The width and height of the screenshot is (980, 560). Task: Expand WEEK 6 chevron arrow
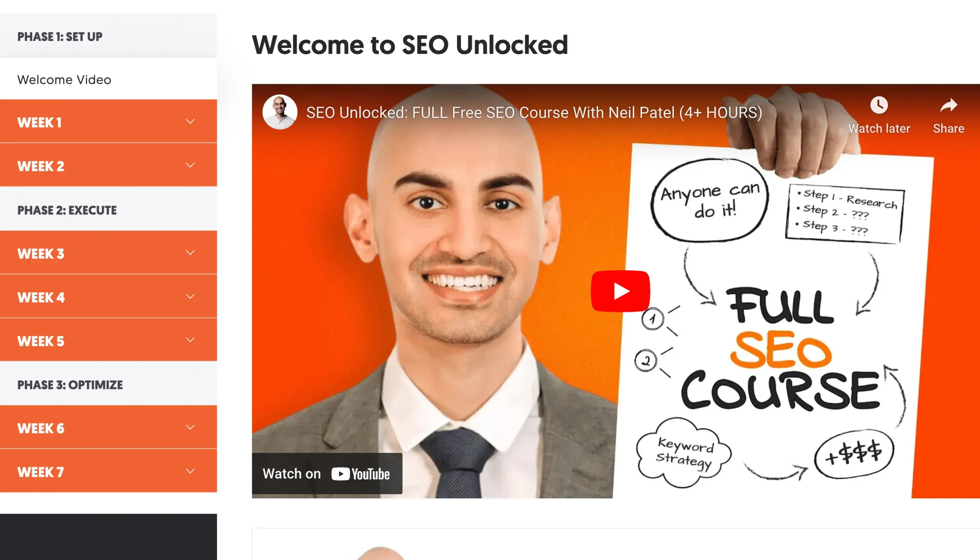click(x=190, y=427)
